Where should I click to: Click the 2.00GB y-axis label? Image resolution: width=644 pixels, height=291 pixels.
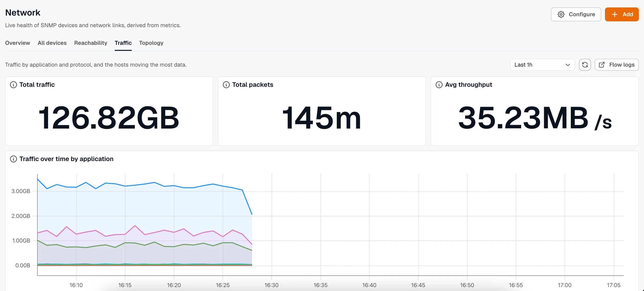click(x=21, y=216)
